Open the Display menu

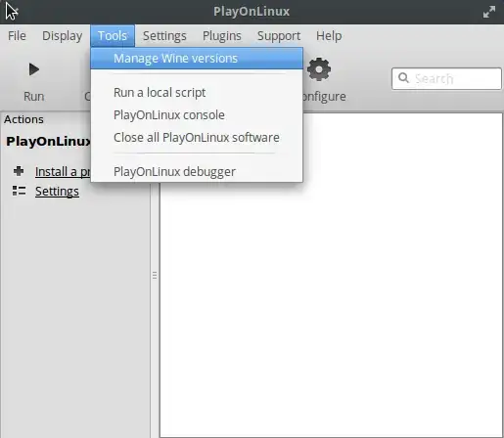click(x=63, y=36)
